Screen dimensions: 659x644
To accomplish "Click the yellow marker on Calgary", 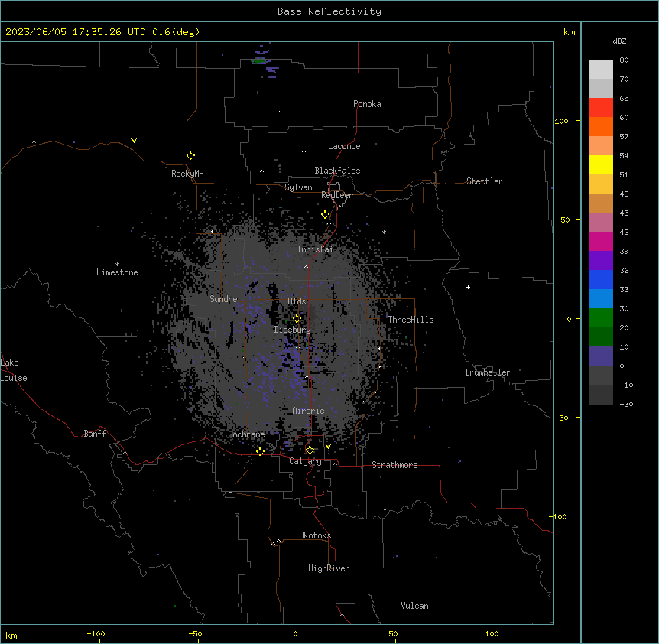I will (310, 450).
